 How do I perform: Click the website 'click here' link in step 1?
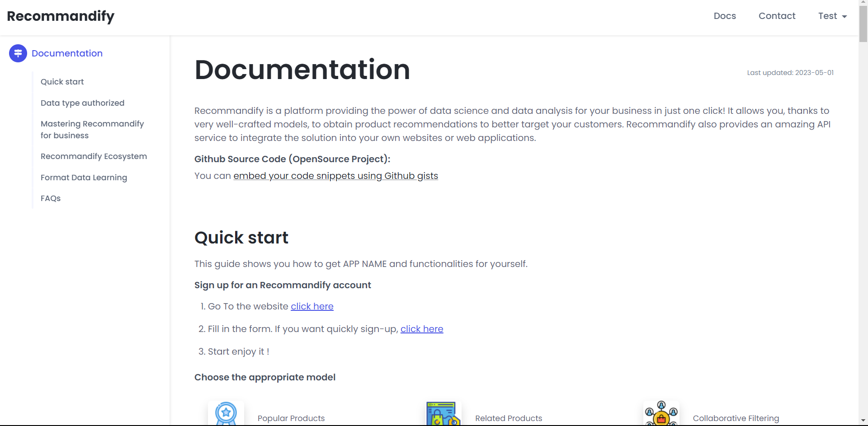[312, 306]
